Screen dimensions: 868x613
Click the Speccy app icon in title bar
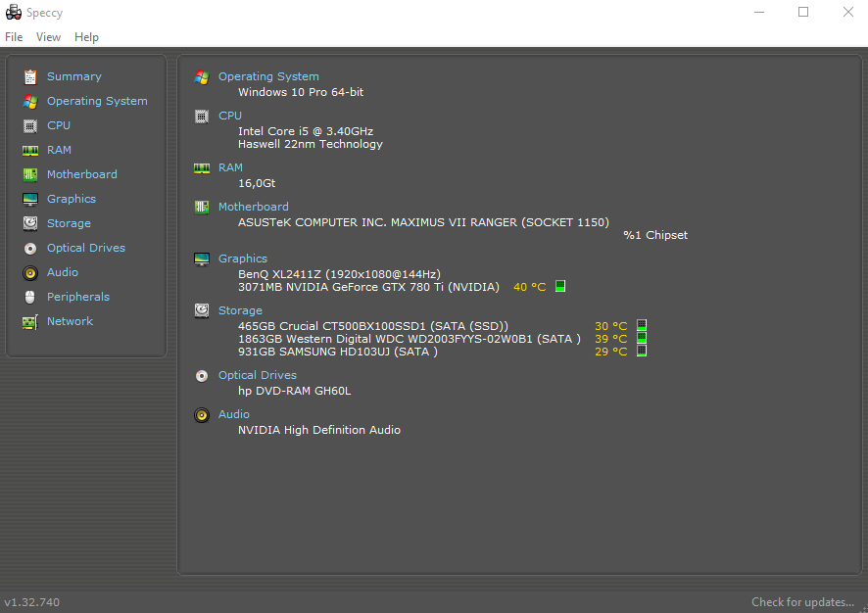[x=14, y=12]
